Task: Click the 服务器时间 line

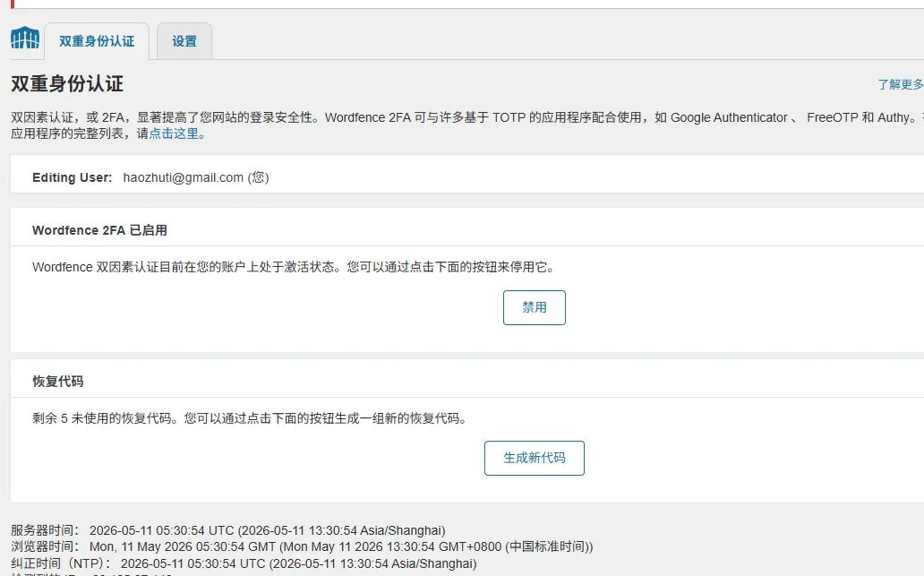Action: click(x=228, y=530)
